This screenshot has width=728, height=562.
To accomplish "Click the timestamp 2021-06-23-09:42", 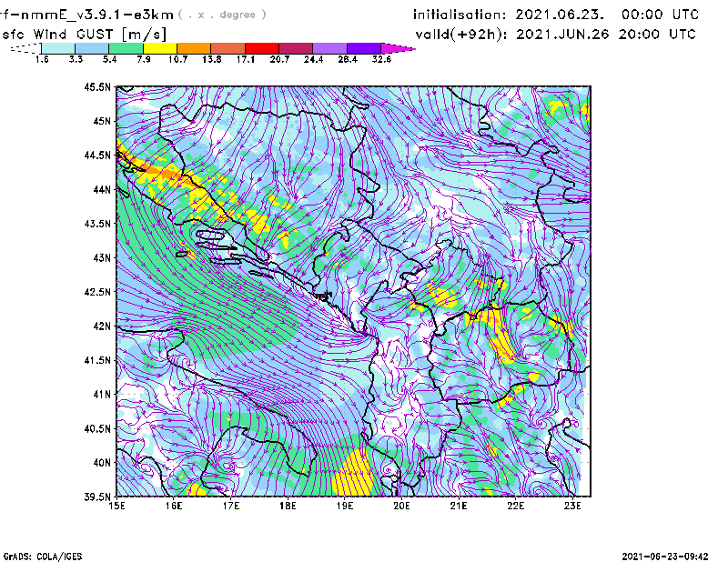I will 665,557.
